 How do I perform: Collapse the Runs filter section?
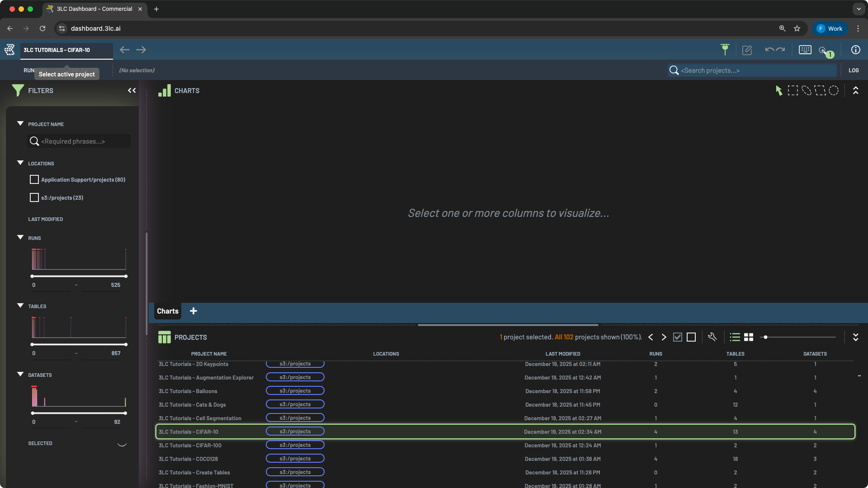20,238
